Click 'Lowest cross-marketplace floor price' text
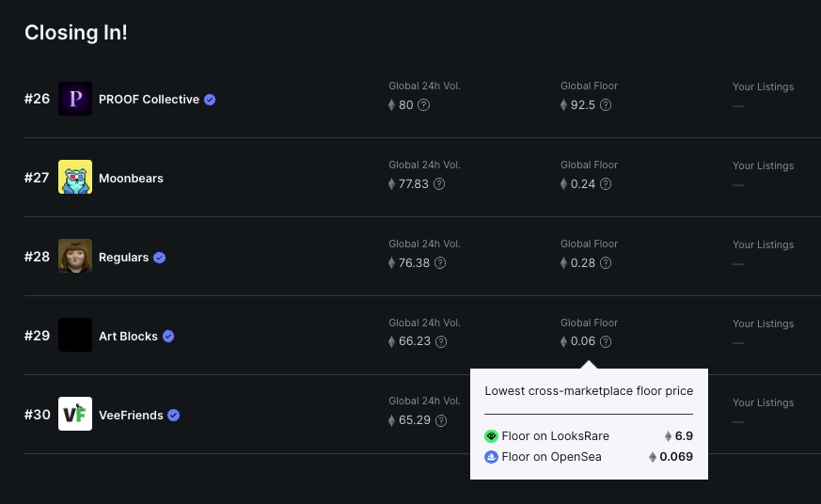Viewport: 821px width, 504px height. coord(589,391)
